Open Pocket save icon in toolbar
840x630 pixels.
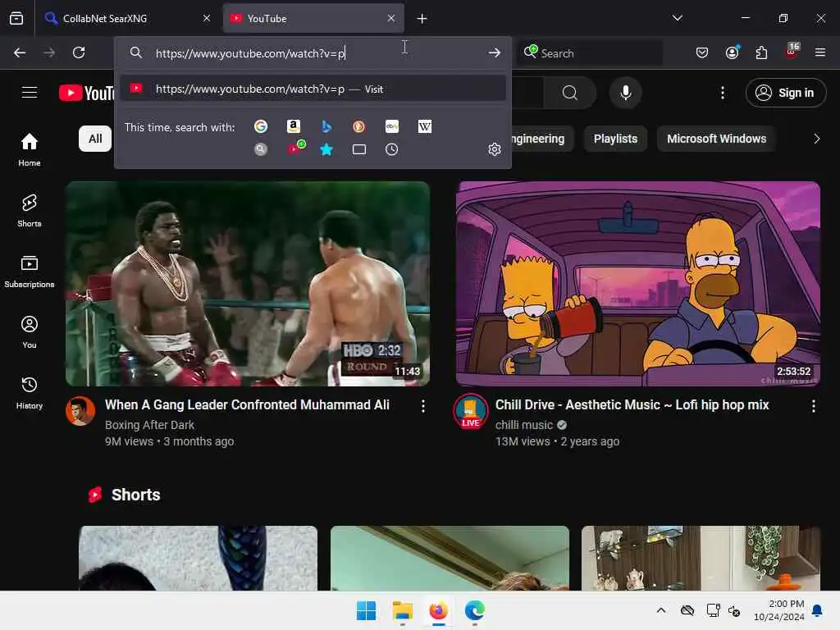point(702,52)
